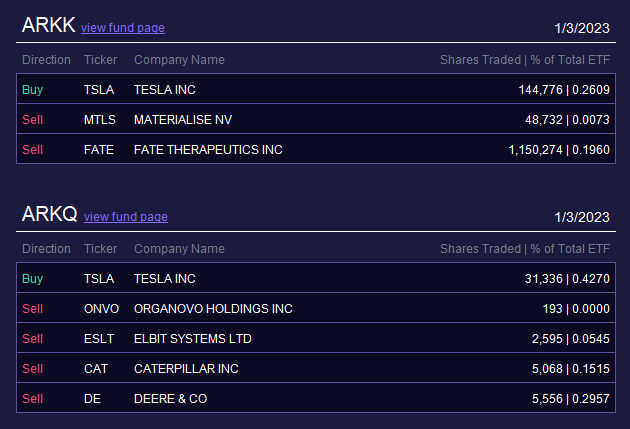Click the ARKQ Ticker column header
The image size is (630, 429).
100,249
